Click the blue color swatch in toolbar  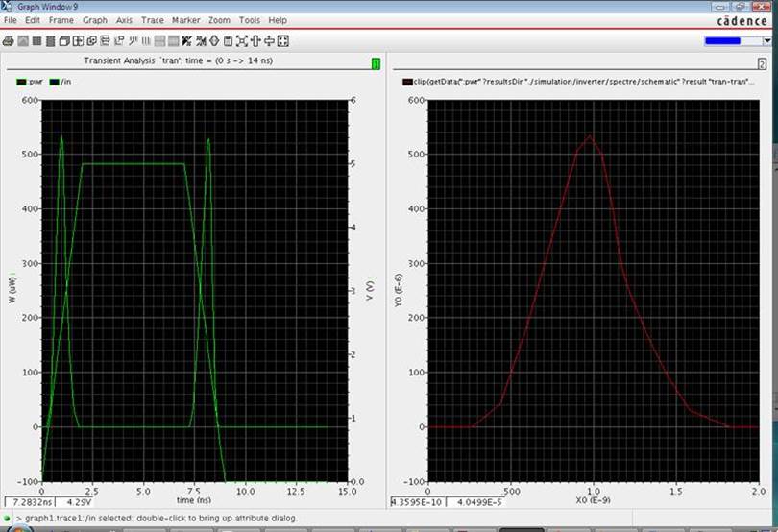click(722, 41)
